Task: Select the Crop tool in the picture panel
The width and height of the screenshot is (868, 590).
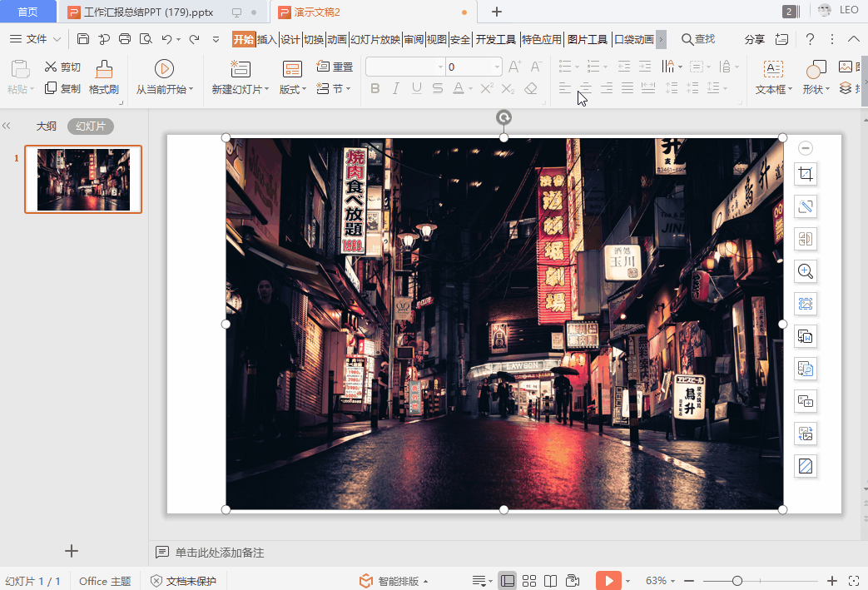Action: [805, 174]
